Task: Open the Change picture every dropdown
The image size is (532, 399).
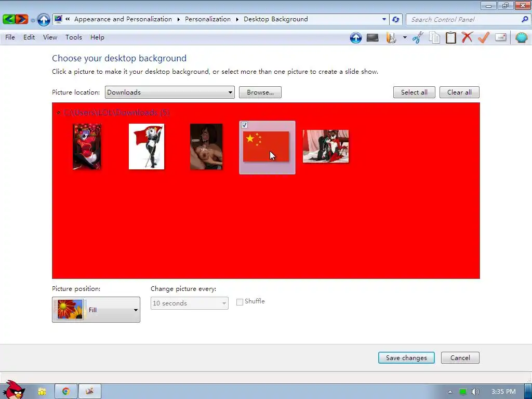Action: [189, 303]
